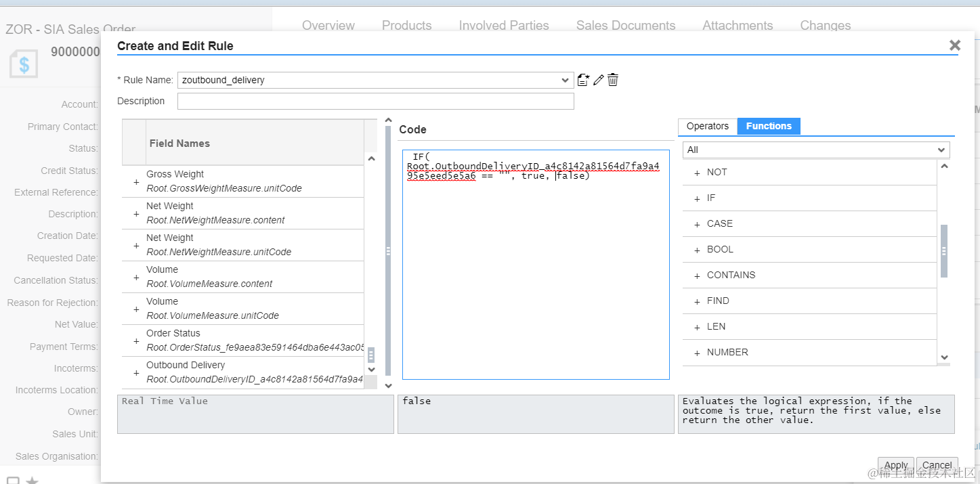Viewport: 980px width, 484px height.
Task: Click the trash delete rule icon
Action: [x=612, y=80]
